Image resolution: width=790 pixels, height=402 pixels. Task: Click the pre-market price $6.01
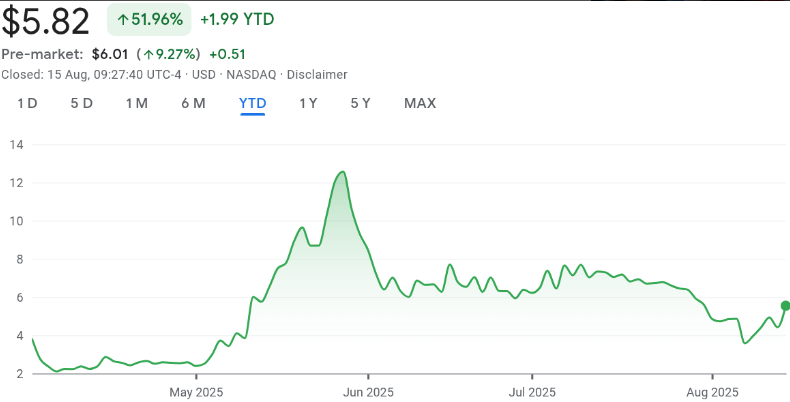pos(111,54)
